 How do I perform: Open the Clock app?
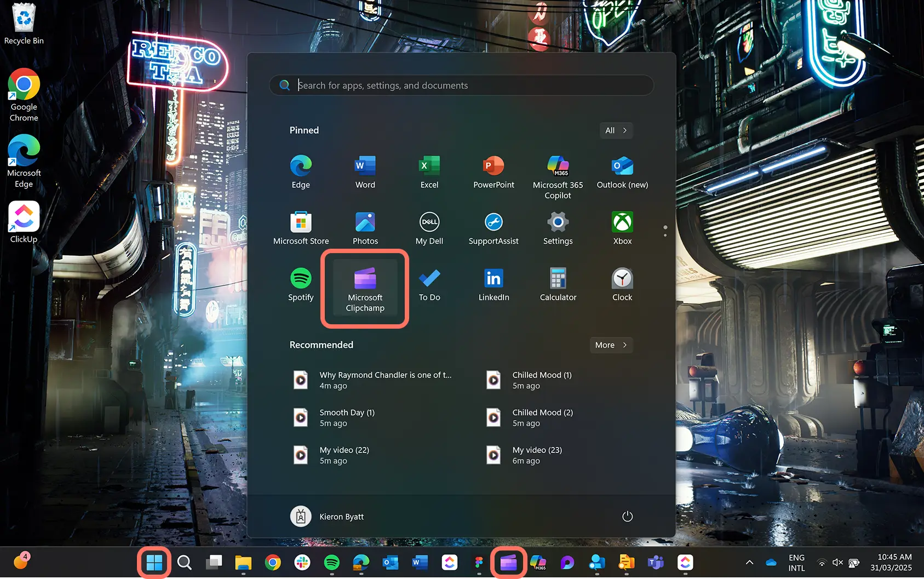coord(622,285)
